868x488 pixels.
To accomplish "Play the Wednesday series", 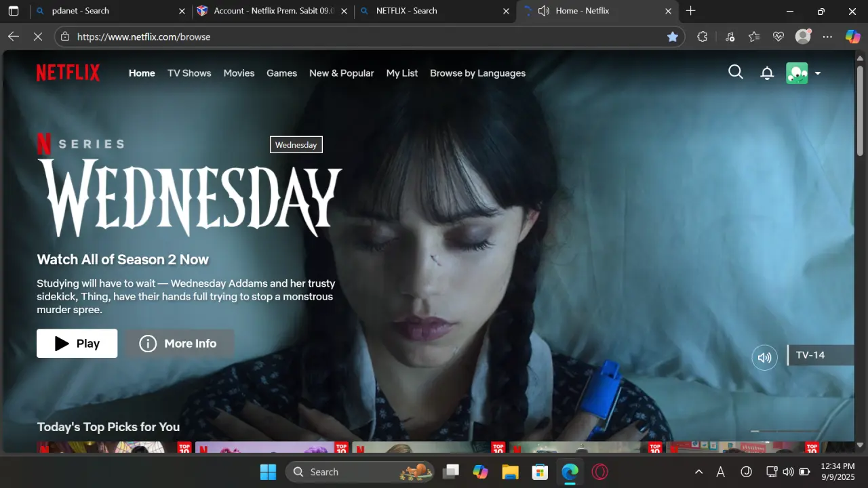I will pos(77,344).
